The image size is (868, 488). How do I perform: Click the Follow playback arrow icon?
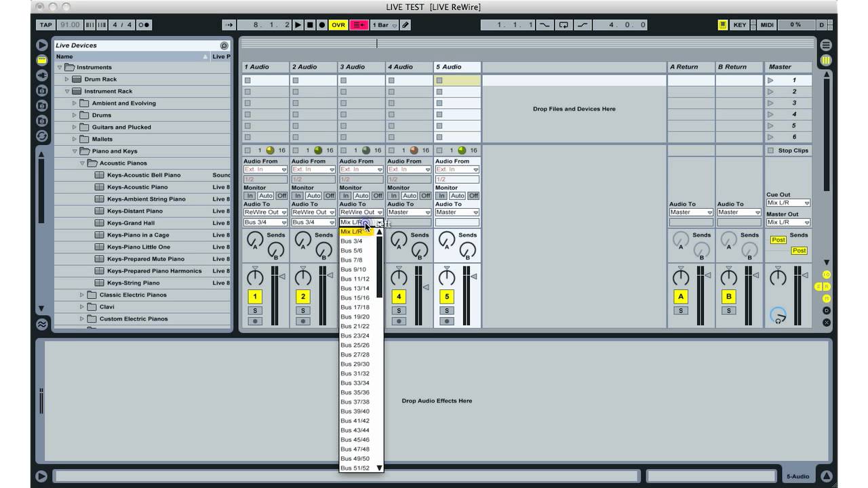(x=228, y=25)
